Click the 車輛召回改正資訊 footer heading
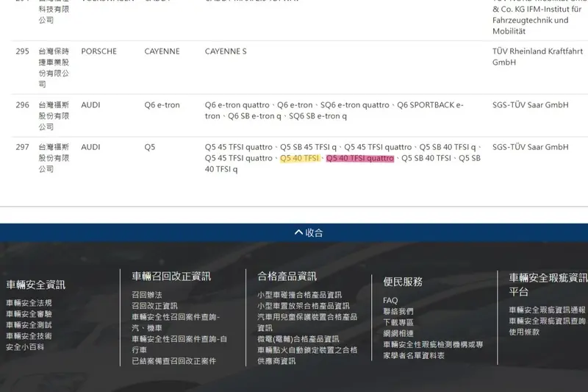Viewport: 588px width, 392px height. [x=171, y=277]
